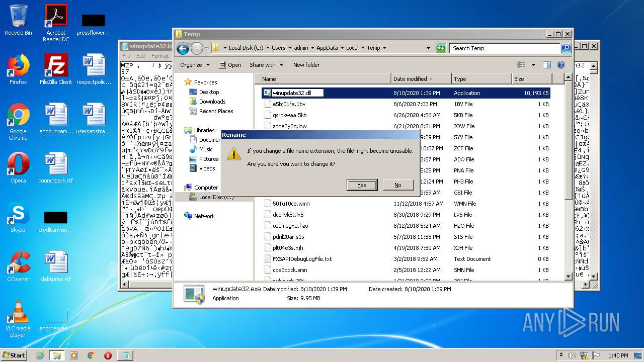Open Recycle Bin desktop icon
The image size is (644, 362).
click(18, 20)
